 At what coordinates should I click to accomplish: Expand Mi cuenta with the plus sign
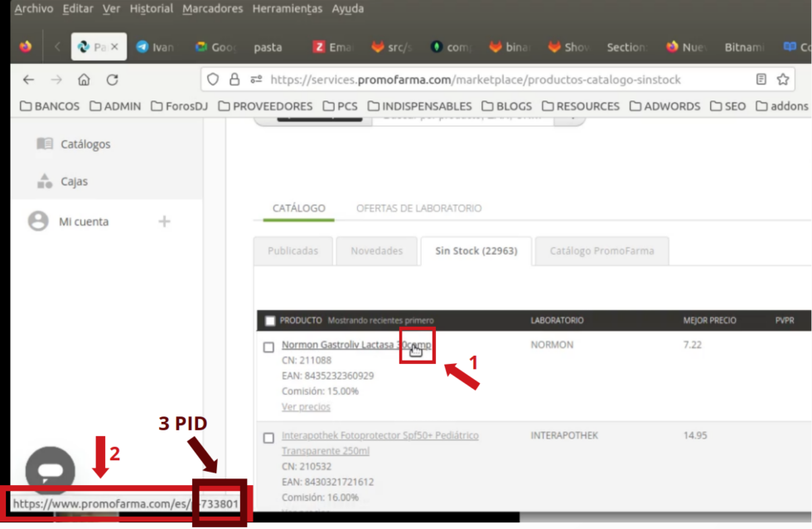(x=164, y=221)
